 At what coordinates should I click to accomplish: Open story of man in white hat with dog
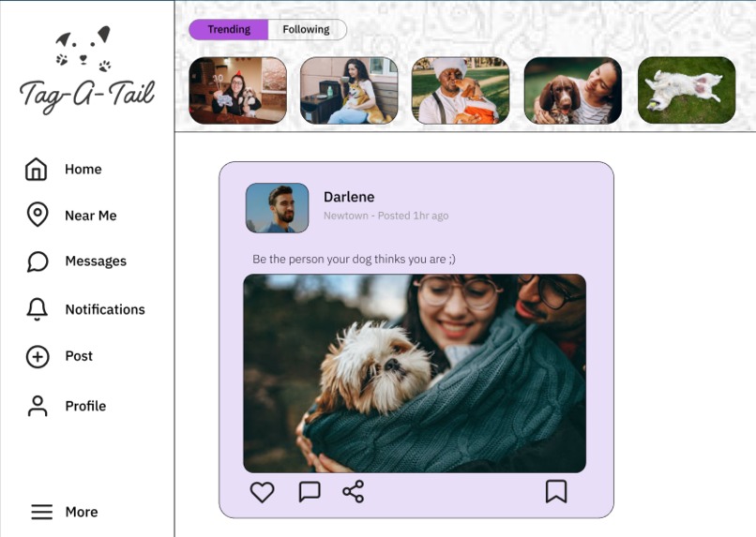(x=461, y=90)
